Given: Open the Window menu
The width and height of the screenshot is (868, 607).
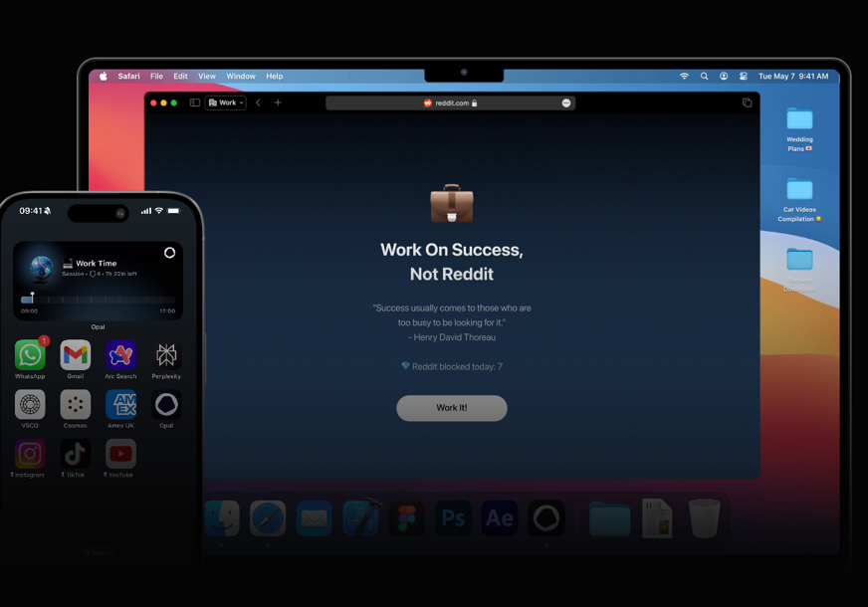Looking at the screenshot, I should click(x=241, y=77).
